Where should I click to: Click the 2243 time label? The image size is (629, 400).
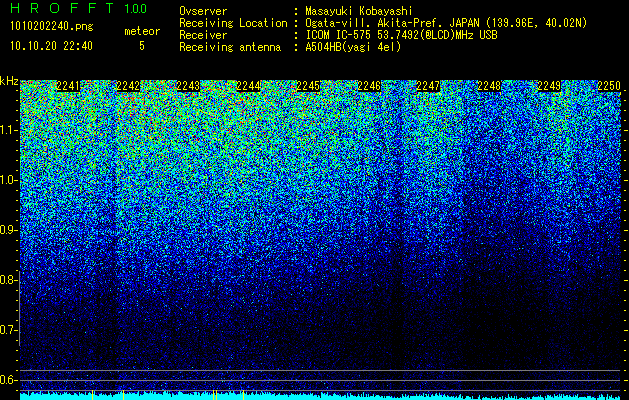pyautogui.click(x=188, y=86)
